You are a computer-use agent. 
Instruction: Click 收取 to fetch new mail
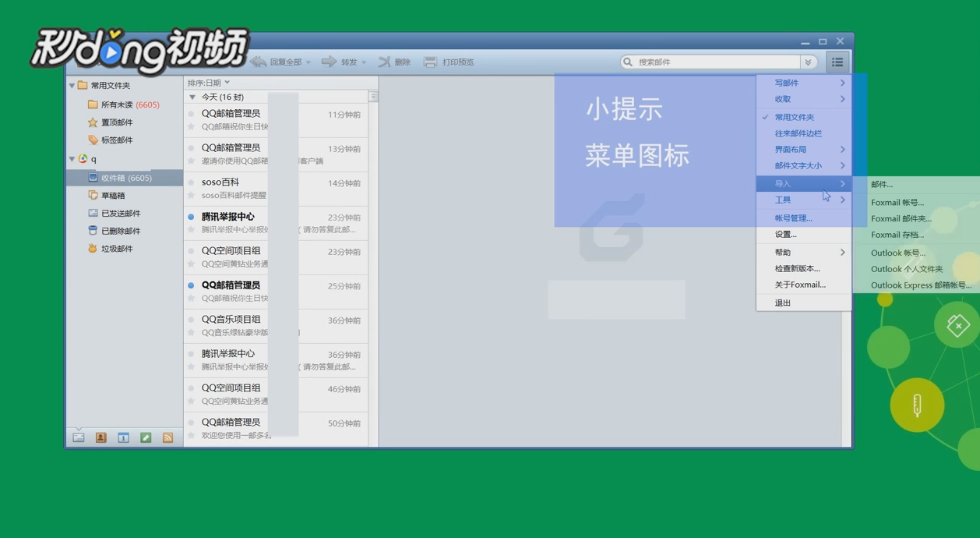click(784, 99)
